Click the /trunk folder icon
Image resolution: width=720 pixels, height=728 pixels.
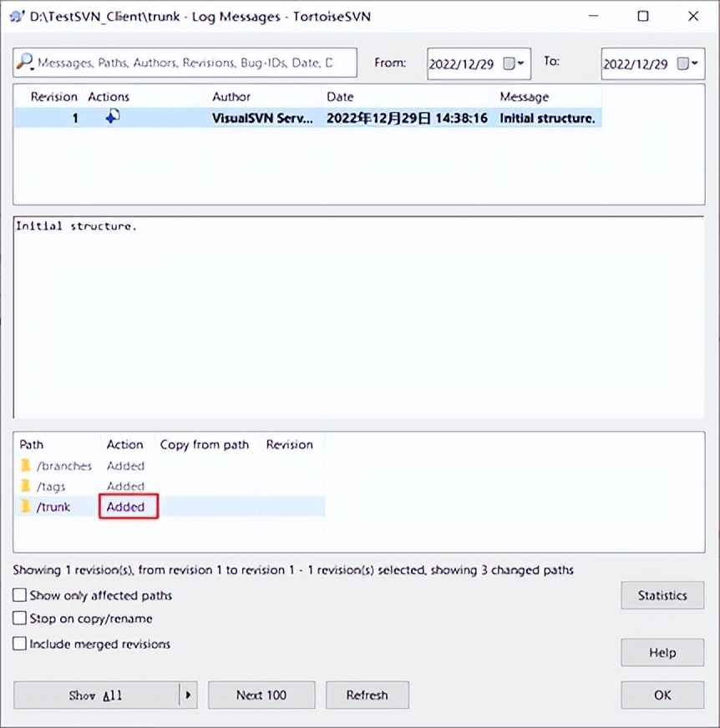[26, 507]
